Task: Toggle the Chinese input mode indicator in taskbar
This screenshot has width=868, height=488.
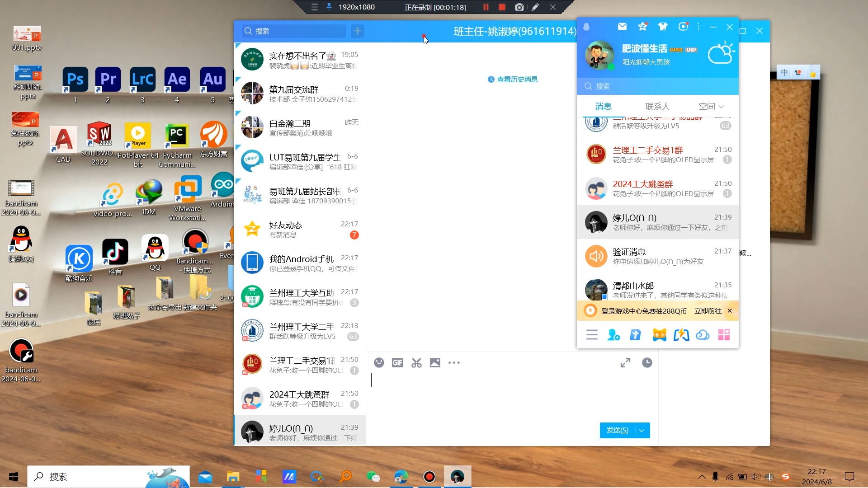Action: point(769,477)
